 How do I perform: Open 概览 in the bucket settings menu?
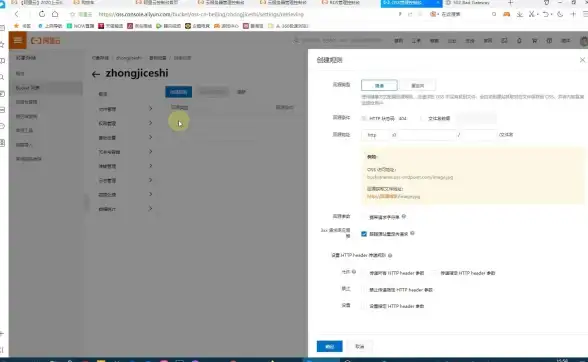103,94
